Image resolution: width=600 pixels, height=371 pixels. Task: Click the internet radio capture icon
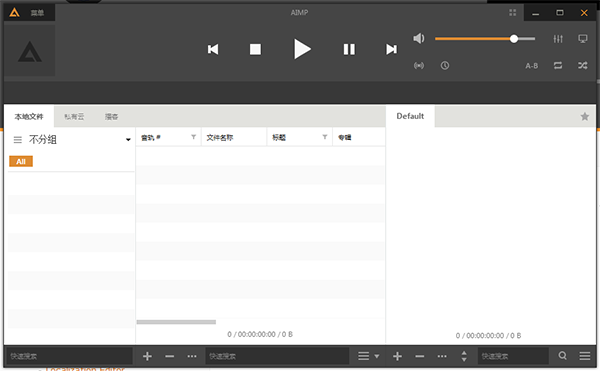click(419, 66)
